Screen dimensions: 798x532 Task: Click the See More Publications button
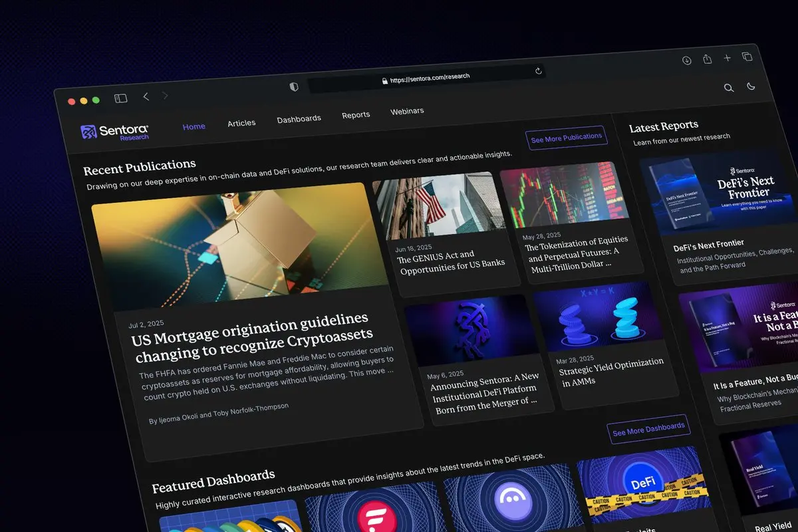(567, 138)
